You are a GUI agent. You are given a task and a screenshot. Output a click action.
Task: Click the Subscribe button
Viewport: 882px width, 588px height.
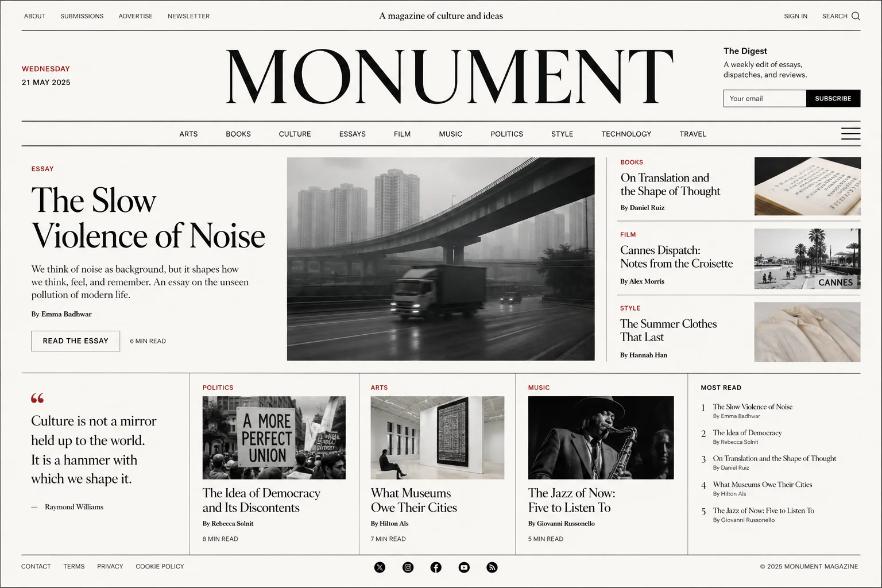(833, 98)
